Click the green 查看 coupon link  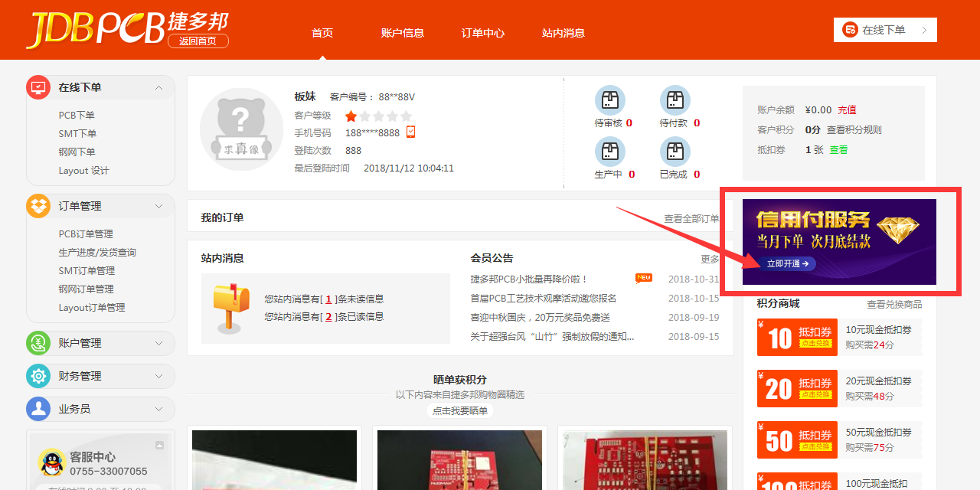pos(838,150)
